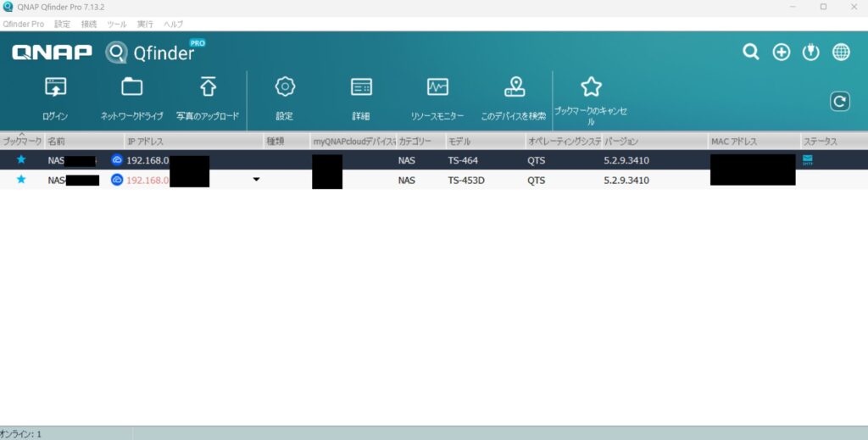Click version 5.2.9.3410 in TS-453D row
The height and width of the screenshot is (440, 868).
[x=626, y=181]
